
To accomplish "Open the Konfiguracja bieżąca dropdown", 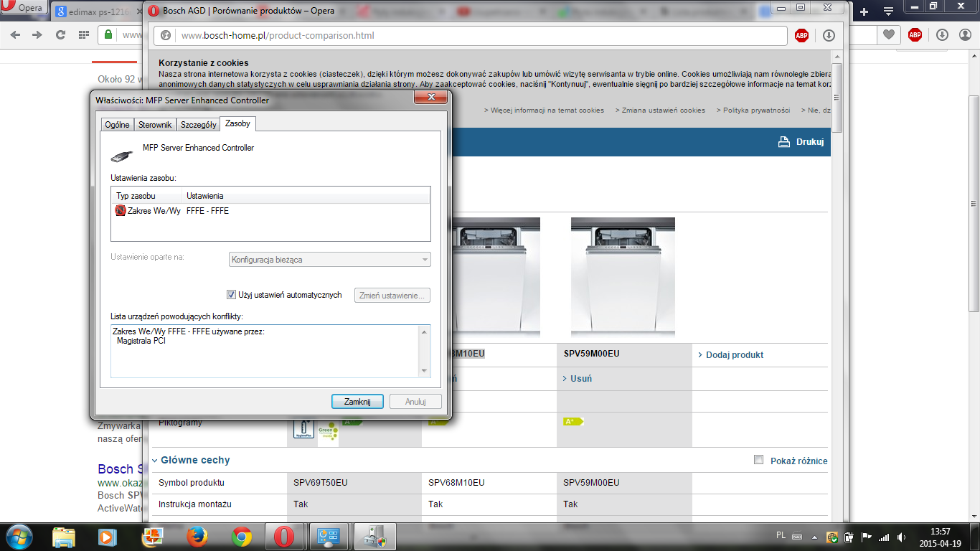I will (330, 260).
